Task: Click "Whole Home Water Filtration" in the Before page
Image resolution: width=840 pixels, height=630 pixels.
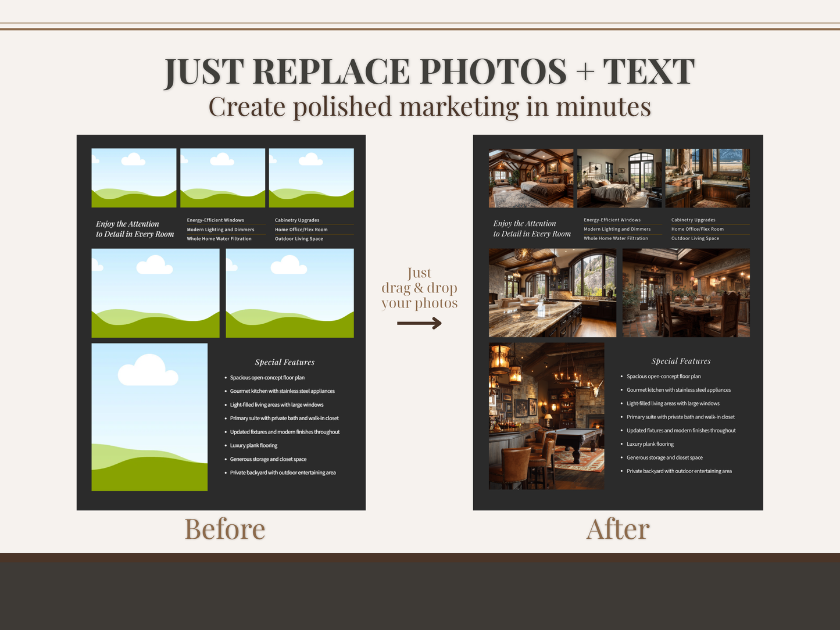Action: 219,239
